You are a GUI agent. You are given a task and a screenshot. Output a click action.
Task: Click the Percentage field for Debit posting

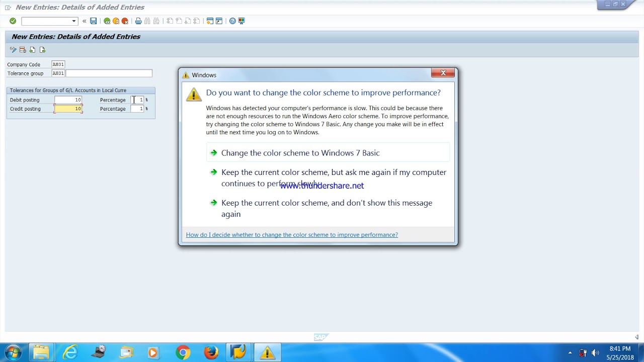pos(137,100)
